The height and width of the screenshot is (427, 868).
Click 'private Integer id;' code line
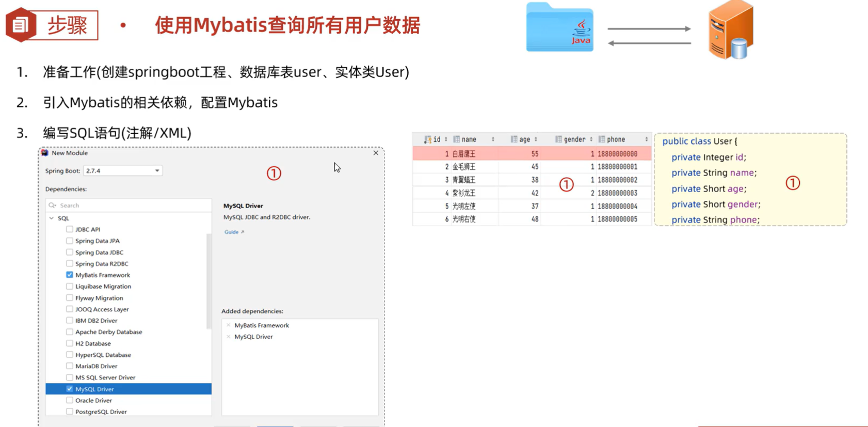point(709,157)
